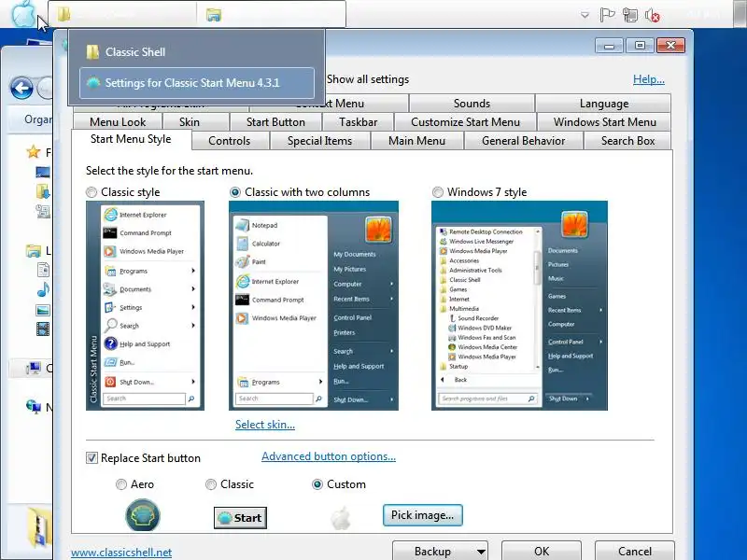Click Organize in the Explorer window toolbar
Viewport: 747px width, 560px height.
[38, 119]
